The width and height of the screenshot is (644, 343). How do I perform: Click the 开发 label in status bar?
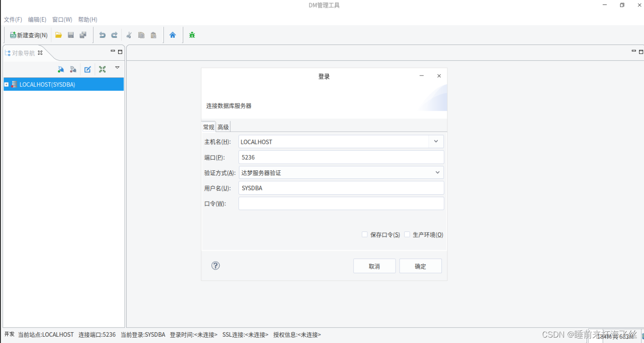click(9, 334)
